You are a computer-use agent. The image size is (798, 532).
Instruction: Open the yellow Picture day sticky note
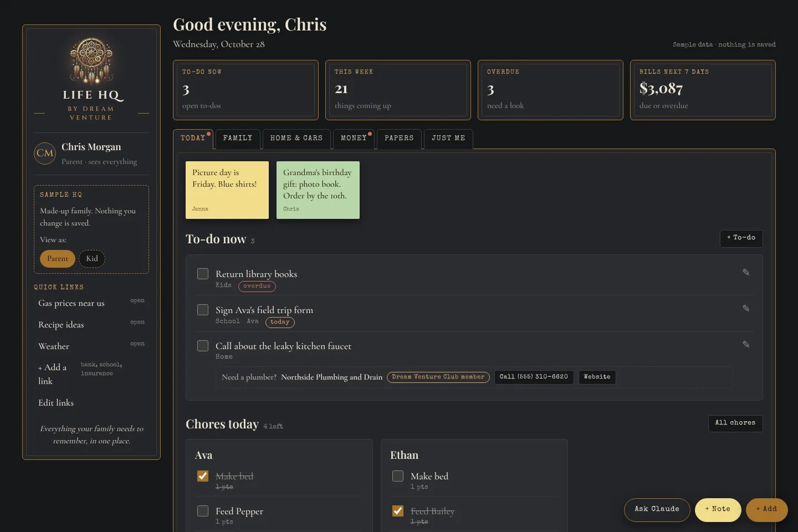tap(227, 190)
